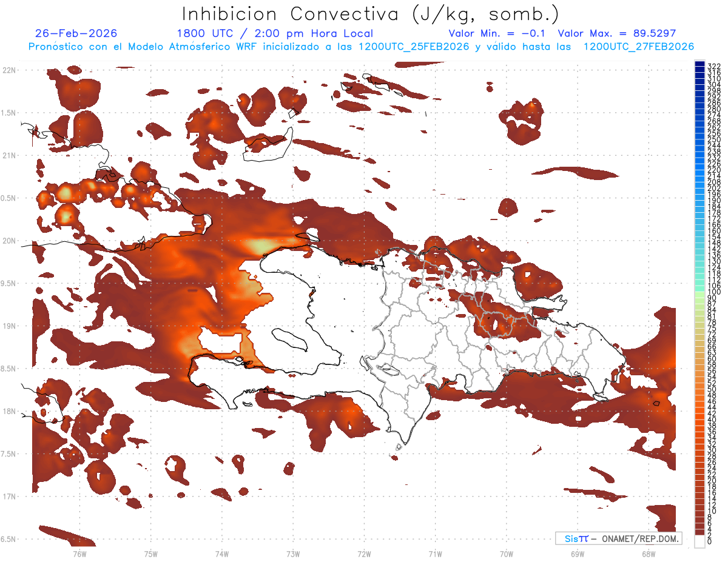The image size is (728, 562).
Task: Click the "74W" longitude label
Action: click(222, 553)
